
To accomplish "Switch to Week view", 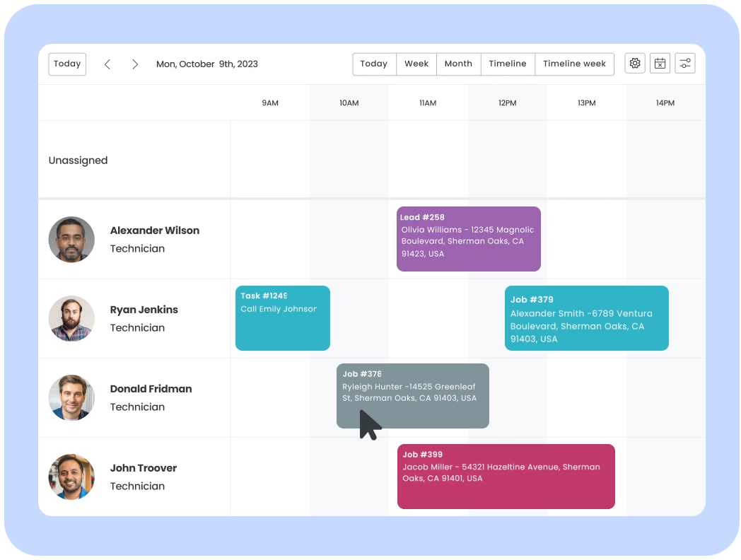I will point(416,64).
